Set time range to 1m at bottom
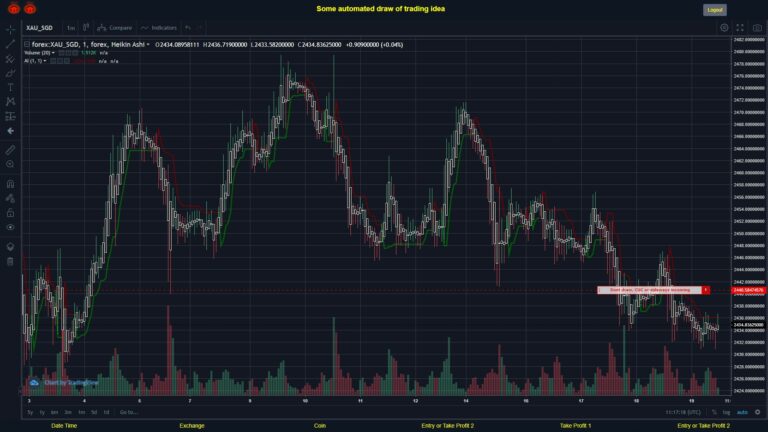This screenshot has height=432, width=768. point(81,412)
